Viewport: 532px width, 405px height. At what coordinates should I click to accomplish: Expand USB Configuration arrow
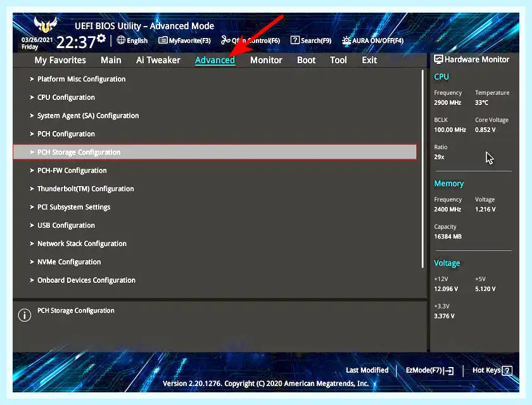[x=32, y=225]
